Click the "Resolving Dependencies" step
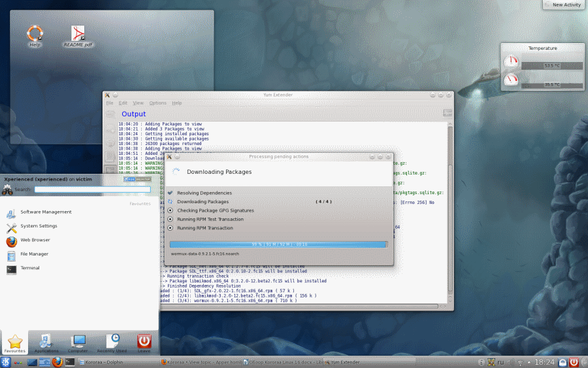Viewport: 588px width, 368px height. [x=204, y=193]
